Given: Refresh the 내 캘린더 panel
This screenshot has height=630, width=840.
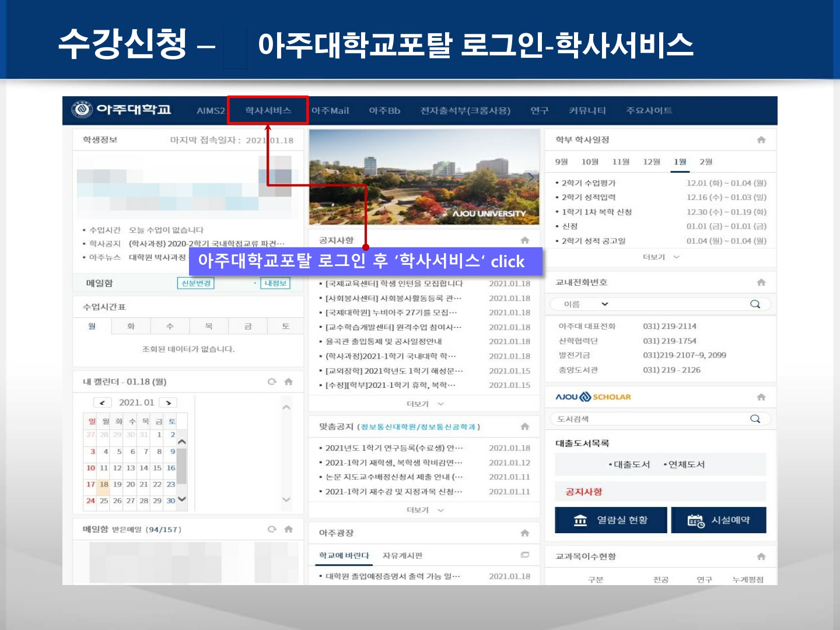Looking at the screenshot, I should [271, 381].
